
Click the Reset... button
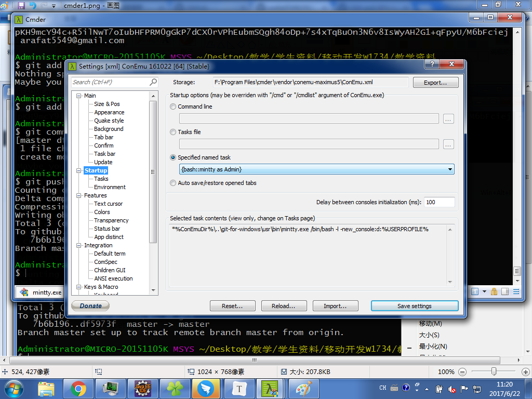(x=232, y=305)
